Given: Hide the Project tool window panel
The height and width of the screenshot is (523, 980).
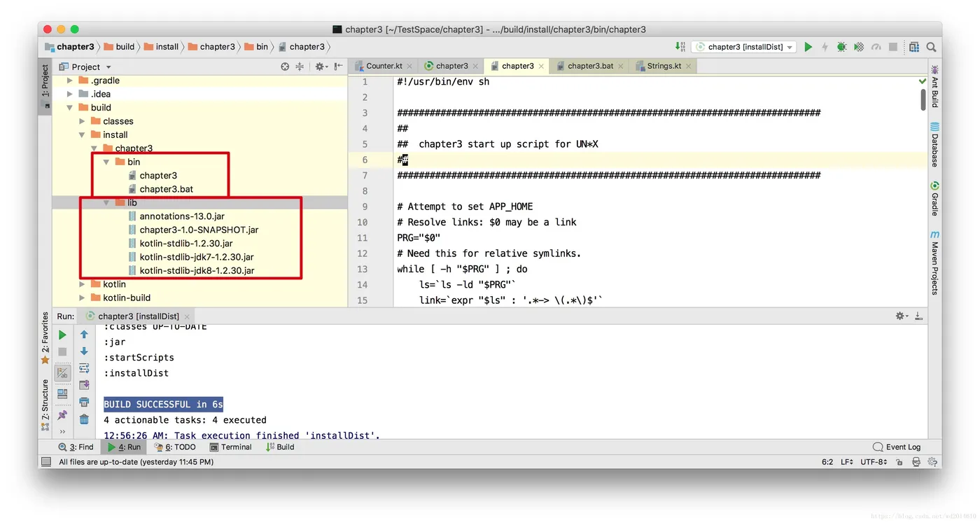Looking at the screenshot, I should point(339,67).
